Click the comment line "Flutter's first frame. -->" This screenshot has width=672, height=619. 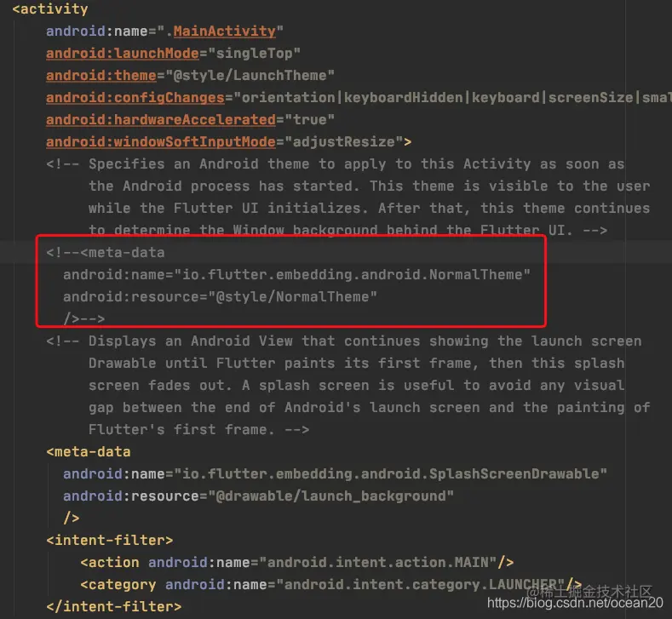198,430
